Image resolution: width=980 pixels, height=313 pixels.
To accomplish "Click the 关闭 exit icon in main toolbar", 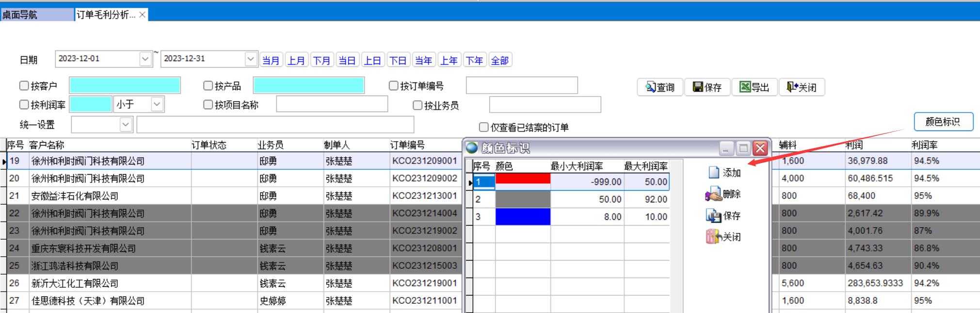I will coord(792,87).
